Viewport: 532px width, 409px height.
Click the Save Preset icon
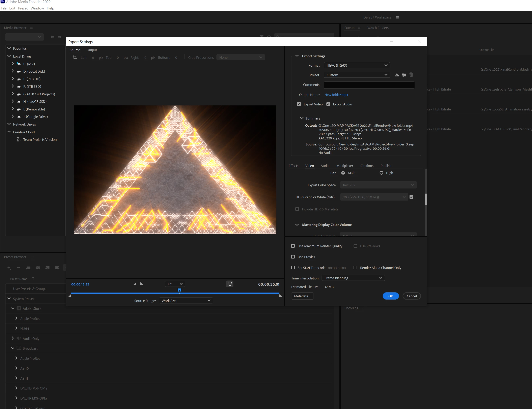pyautogui.click(x=397, y=75)
